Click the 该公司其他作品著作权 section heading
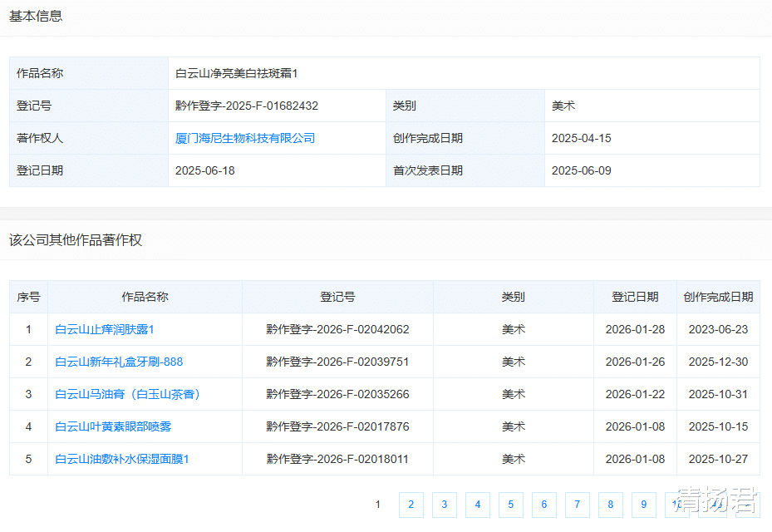 pos(76,240)
